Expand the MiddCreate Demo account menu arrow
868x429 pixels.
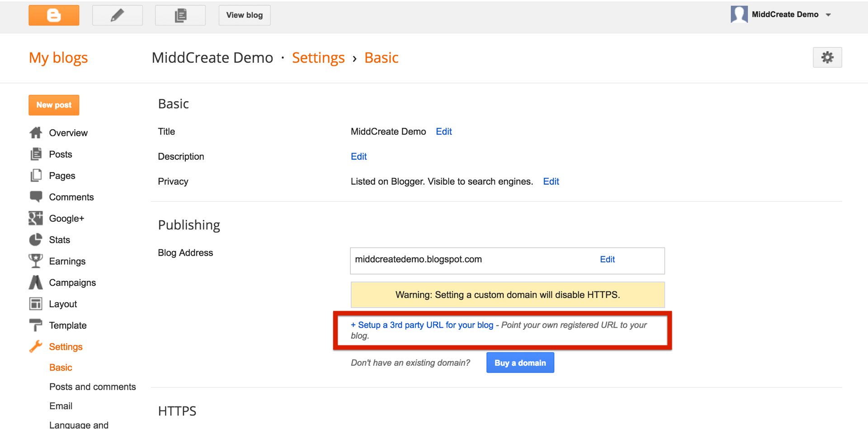tap(828, 15)
